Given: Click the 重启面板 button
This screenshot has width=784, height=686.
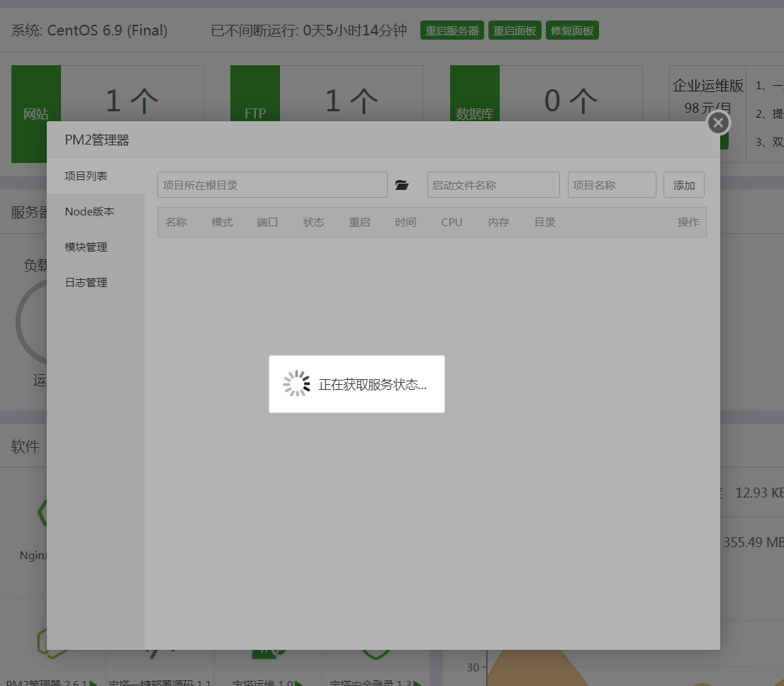Looking at the screenshot, I should [514, 30].
